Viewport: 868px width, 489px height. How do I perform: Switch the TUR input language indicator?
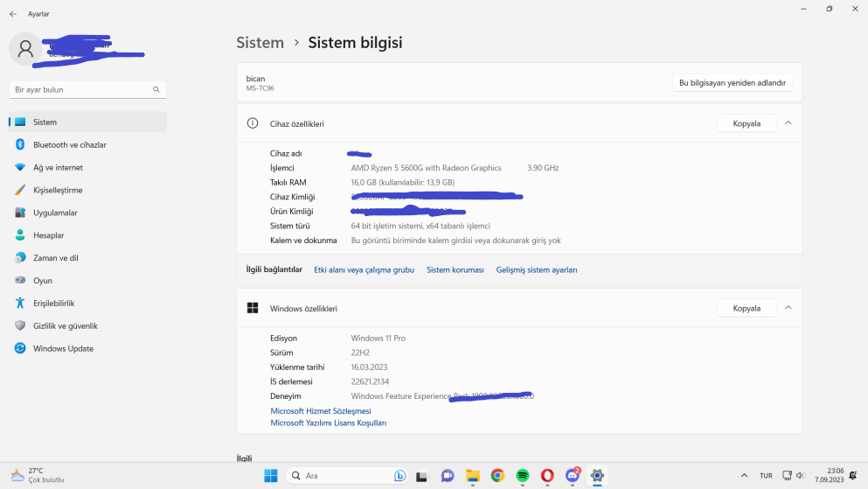click(766, 476)
